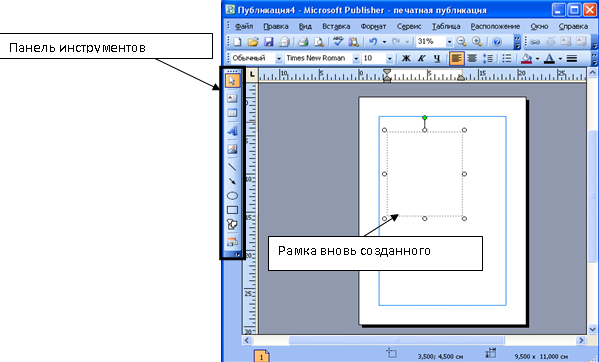
Task: Open the Правка menu
Action: pos(276,26)
